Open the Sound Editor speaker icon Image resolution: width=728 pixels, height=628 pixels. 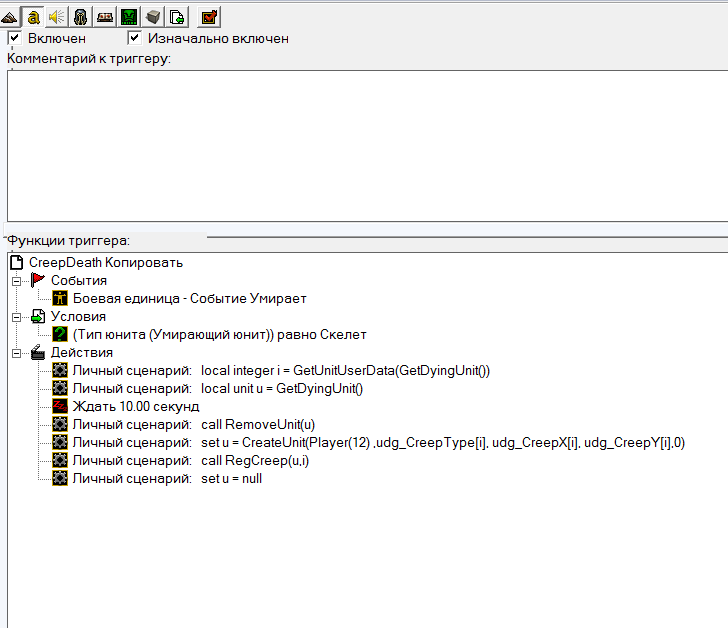click(57, 16)
